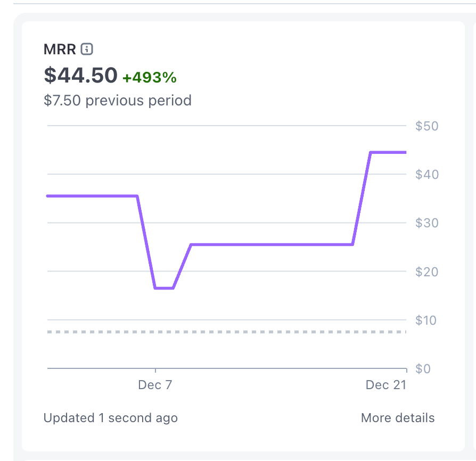Click the Dec 7 x-axis label

click(155, 385)
